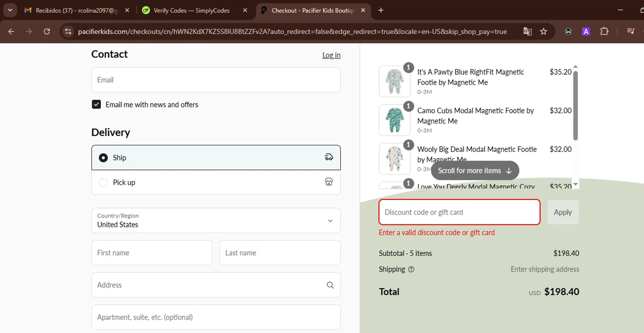The width and height of the screenshot is (644, 333).
Task: Open a new browser tab
Action: point(381,10)
